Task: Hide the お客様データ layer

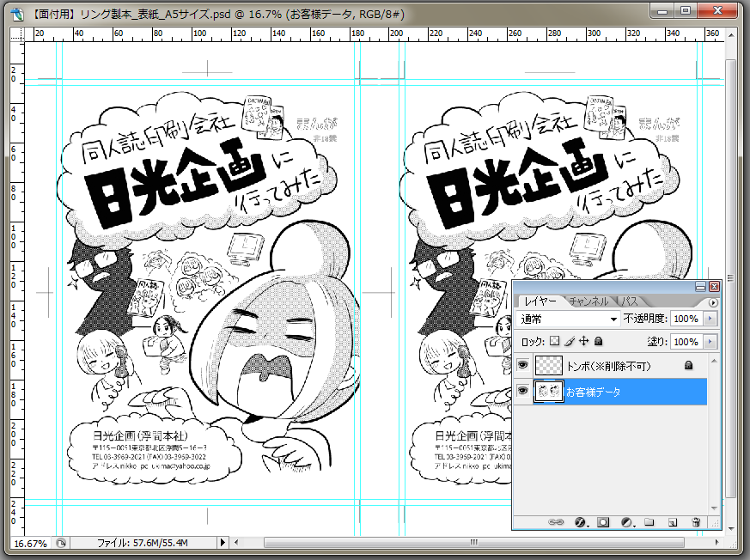Action: coord(522,392)
